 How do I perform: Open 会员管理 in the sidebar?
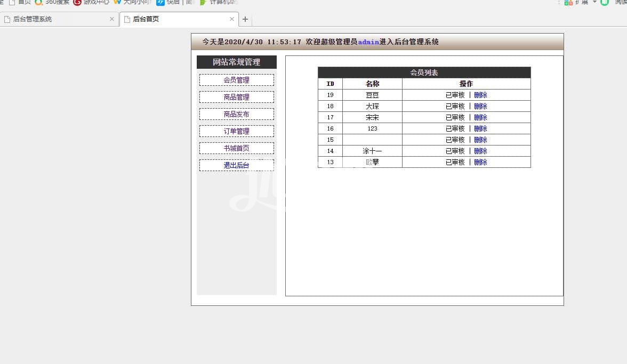236,80
